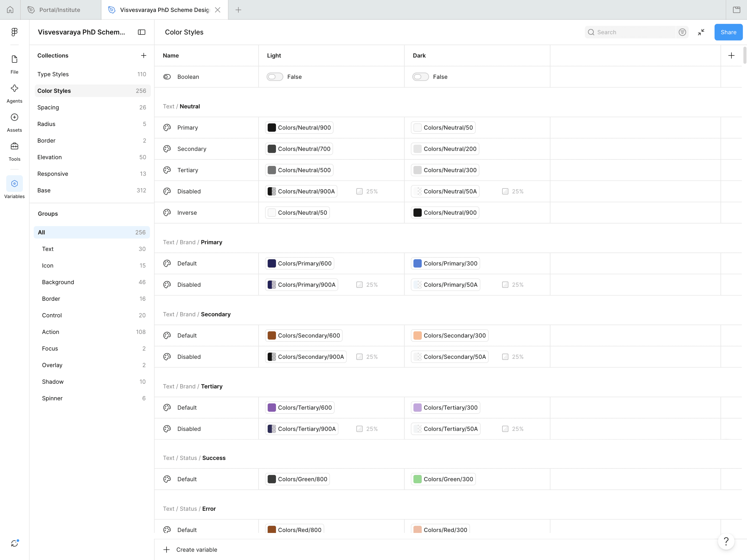This screenshot has width=747, height=560.
Task: Click the palette icon on Secondary row
Action: click(167, 149)
